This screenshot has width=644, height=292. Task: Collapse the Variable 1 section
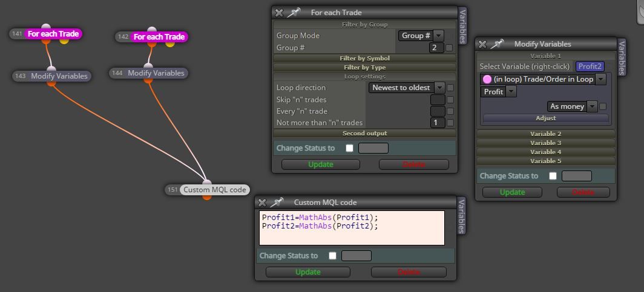point(546,56)
